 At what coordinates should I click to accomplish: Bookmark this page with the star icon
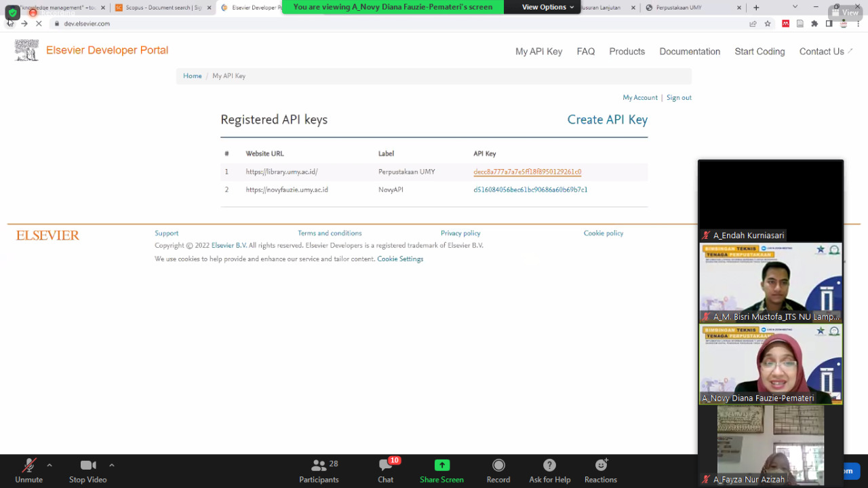768,23
